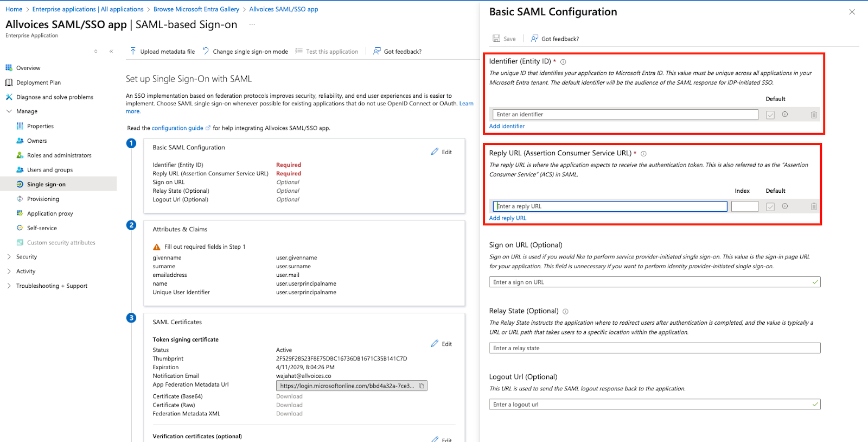Click the Save icon in Basic SAML Configuration panel
Viewport: 868px width, 442px height.
(497, 38)
